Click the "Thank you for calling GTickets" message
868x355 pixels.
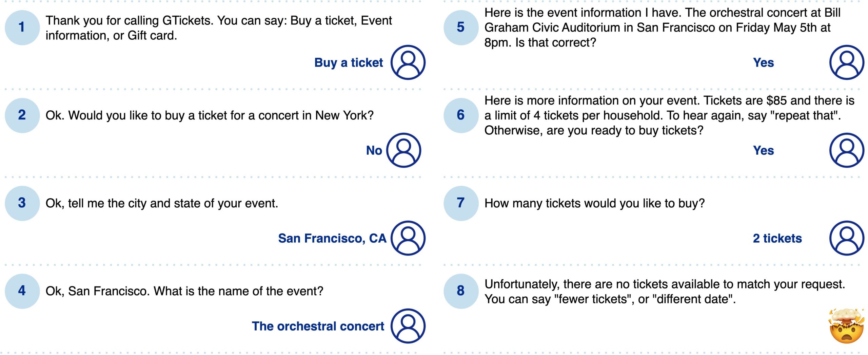pyautogui.click(x=219, y=28)
